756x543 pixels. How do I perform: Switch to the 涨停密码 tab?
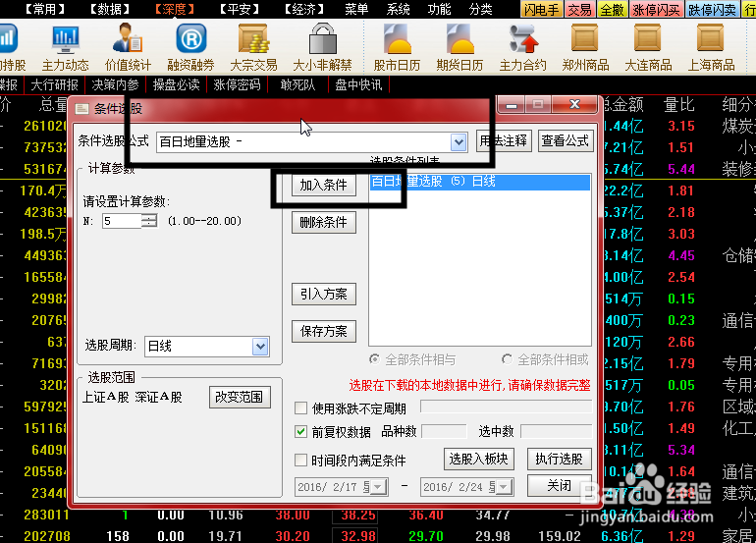click(237, 84)
